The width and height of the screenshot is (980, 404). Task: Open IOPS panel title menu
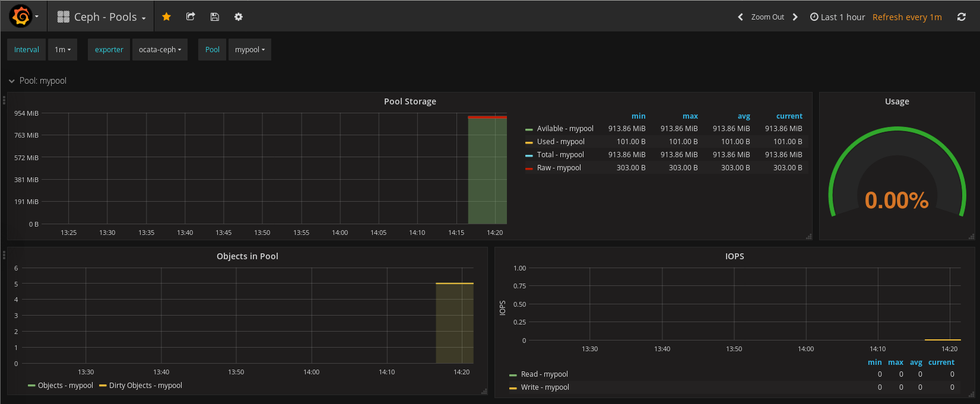pyautogui.click(x=734, y=256)
